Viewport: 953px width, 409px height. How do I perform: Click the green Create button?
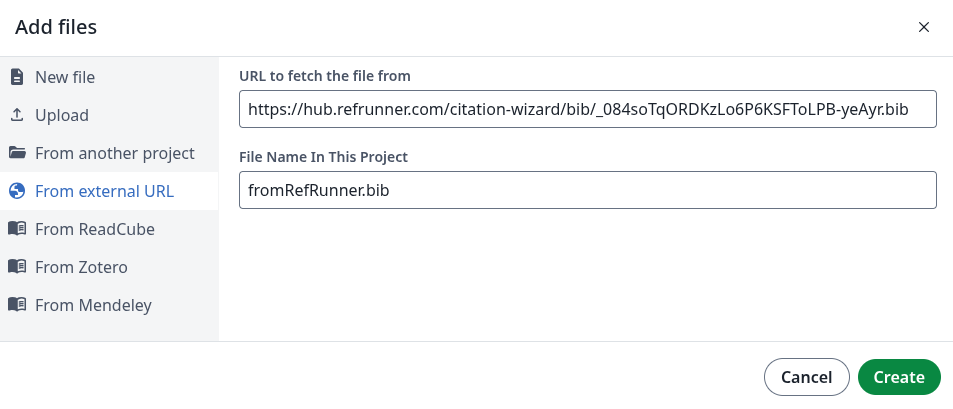click(x=899, y=377)
